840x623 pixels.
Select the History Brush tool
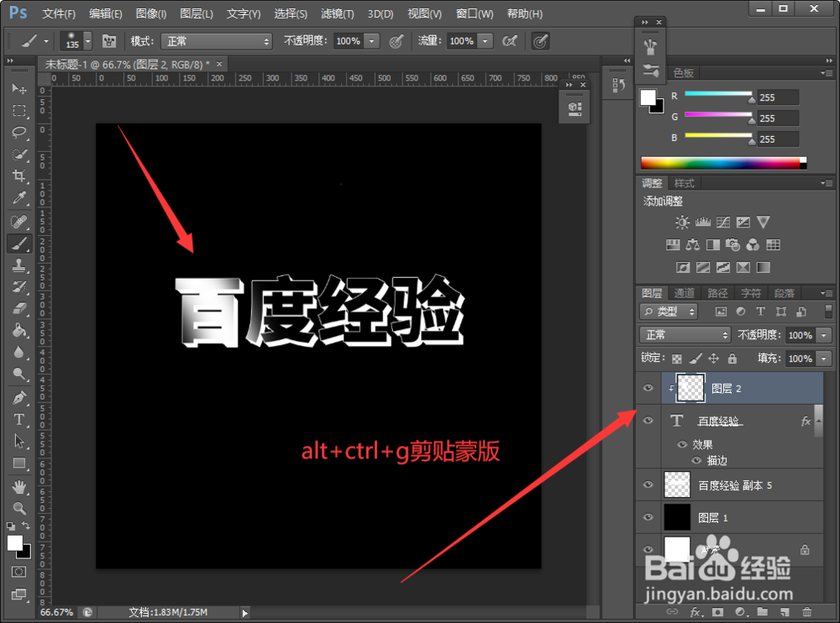pyautogui.click(x=19, y=286)
